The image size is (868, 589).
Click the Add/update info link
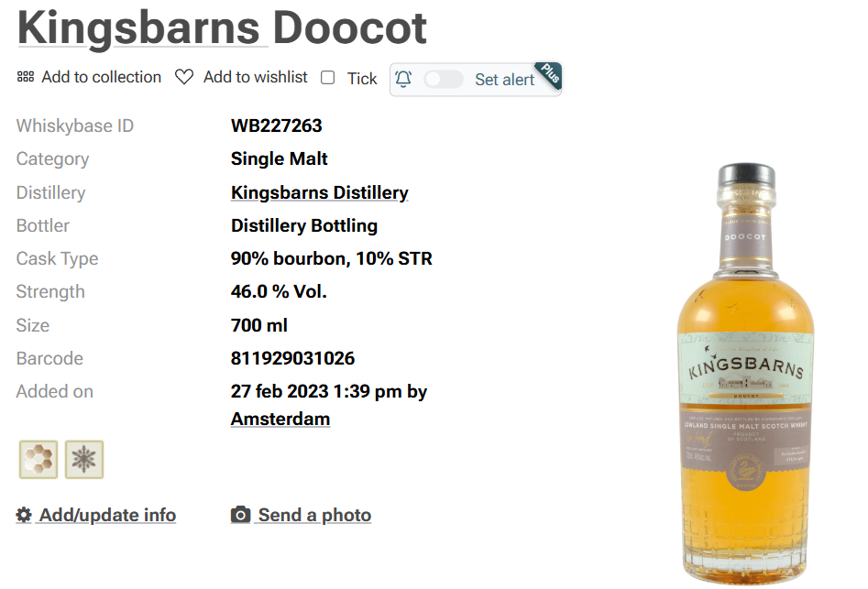pyautogui.click(x=107, y=515)
